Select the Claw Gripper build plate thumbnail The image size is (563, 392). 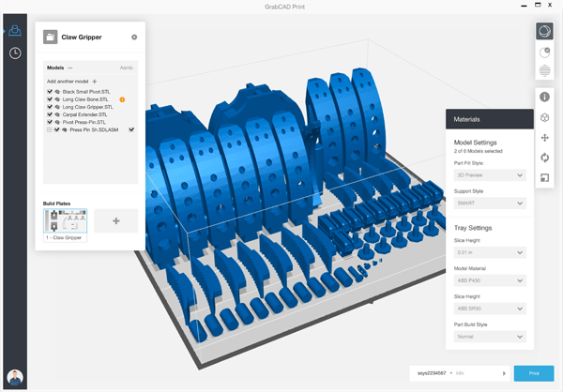click(x=66, y=220)
